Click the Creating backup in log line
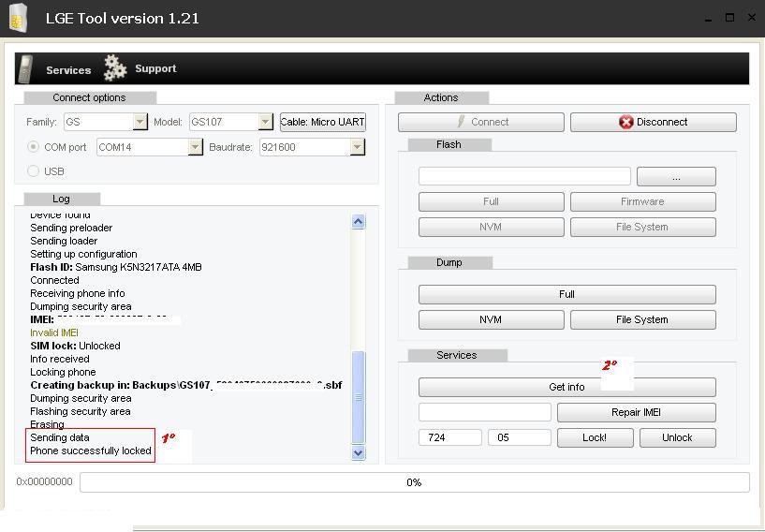This screenshot has width=765, height=532. (186, 385)
